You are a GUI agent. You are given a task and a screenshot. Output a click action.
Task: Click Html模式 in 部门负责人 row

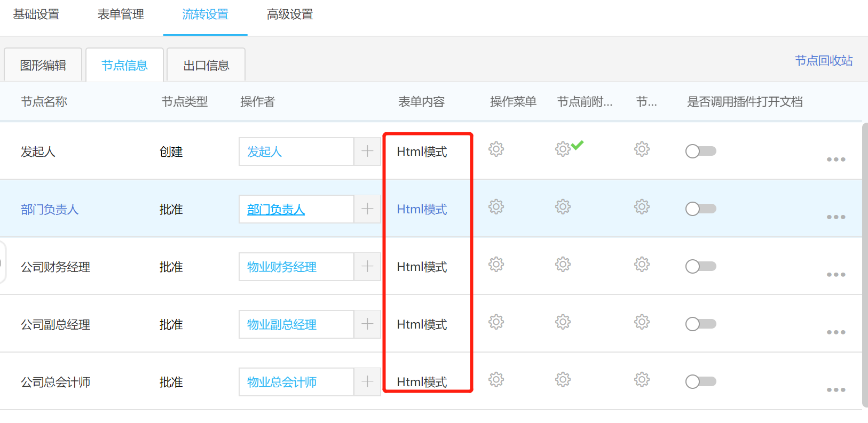pyautogui.click(x=422, y=210)
